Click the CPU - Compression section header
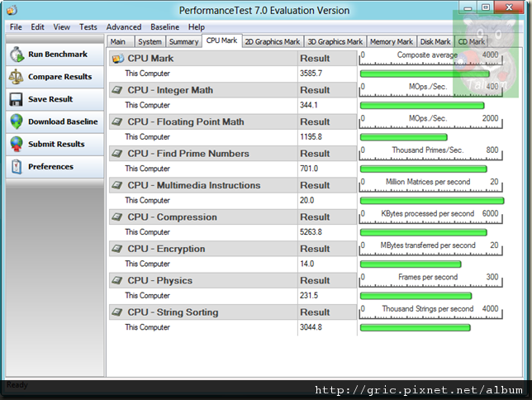Viewport: 532px width, 400px height. coord(233,217)
